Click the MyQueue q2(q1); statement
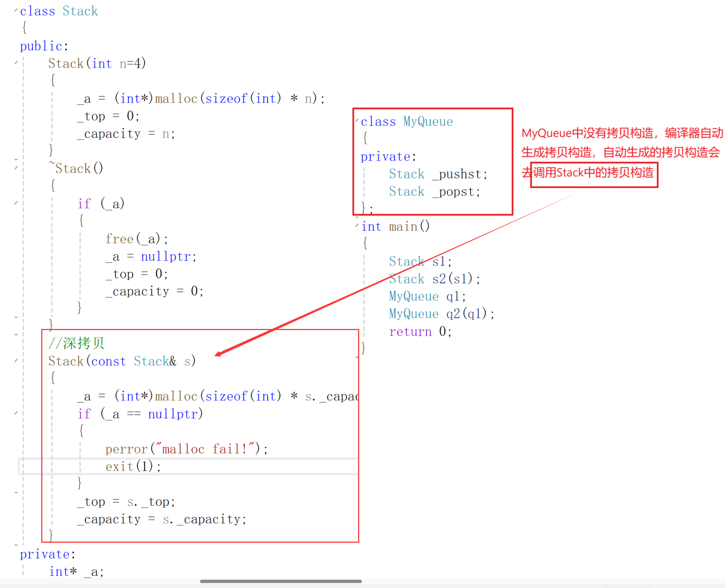Screen dimensions: 725x588 (442, 314)
